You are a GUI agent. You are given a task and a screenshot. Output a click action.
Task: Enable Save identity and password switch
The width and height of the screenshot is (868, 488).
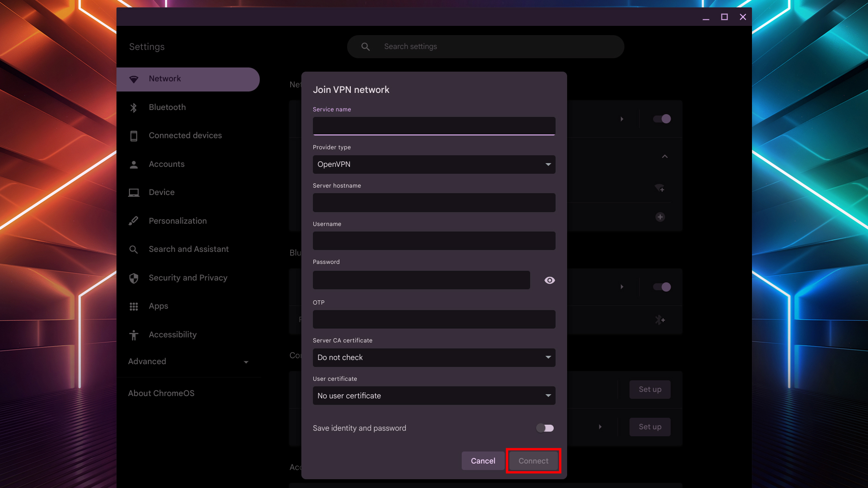tap(545, 428)
